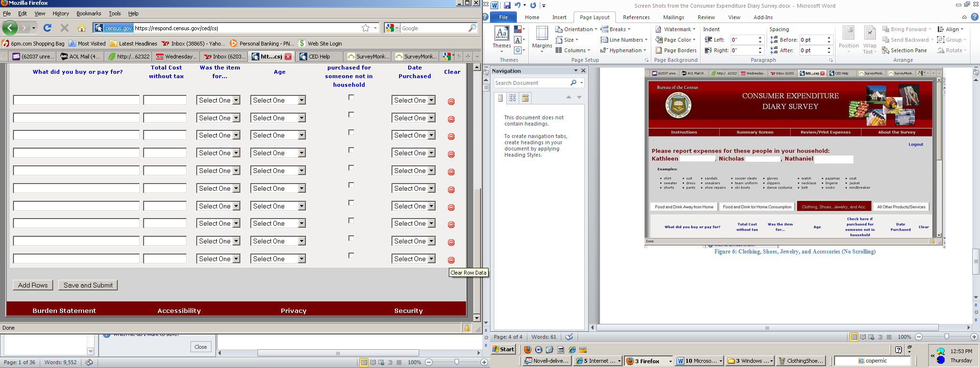Click the Add Rows button
This screenshot has width=980, height=368.
pyautogui.click(x=33, y=285)
